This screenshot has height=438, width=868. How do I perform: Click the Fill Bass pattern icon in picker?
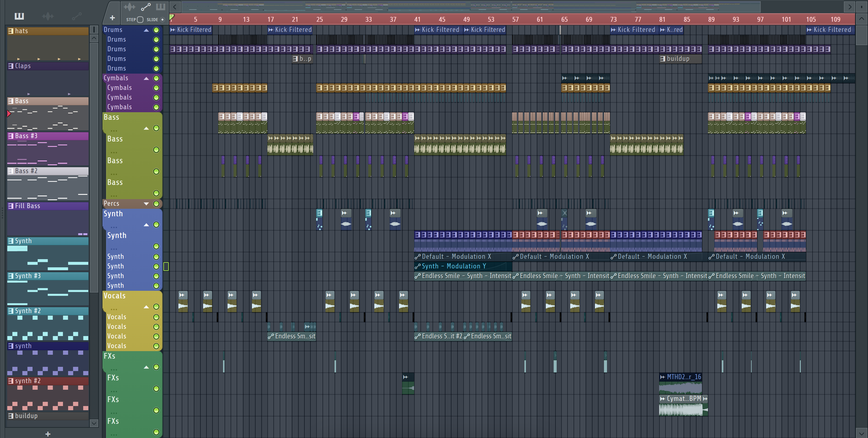point(11,206)
